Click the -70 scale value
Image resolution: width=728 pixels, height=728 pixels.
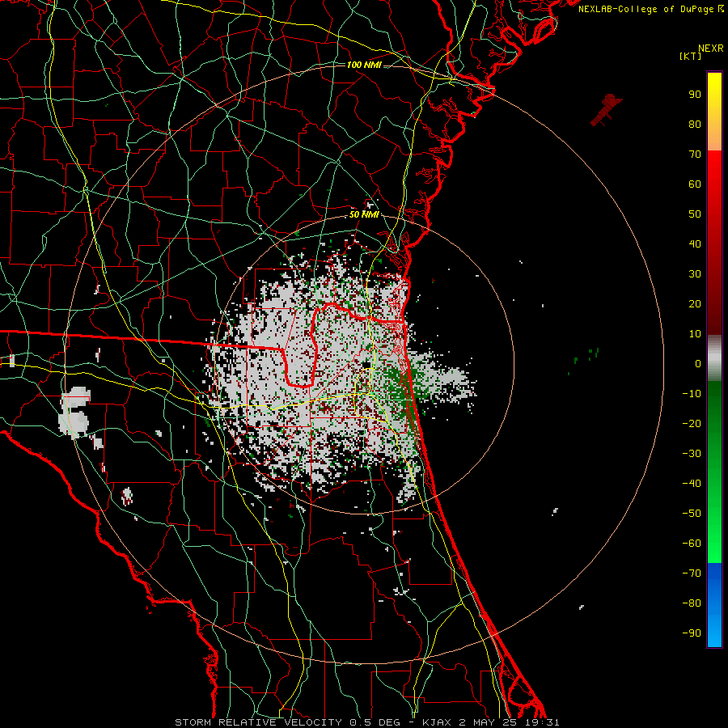click(x=692, y=574)
